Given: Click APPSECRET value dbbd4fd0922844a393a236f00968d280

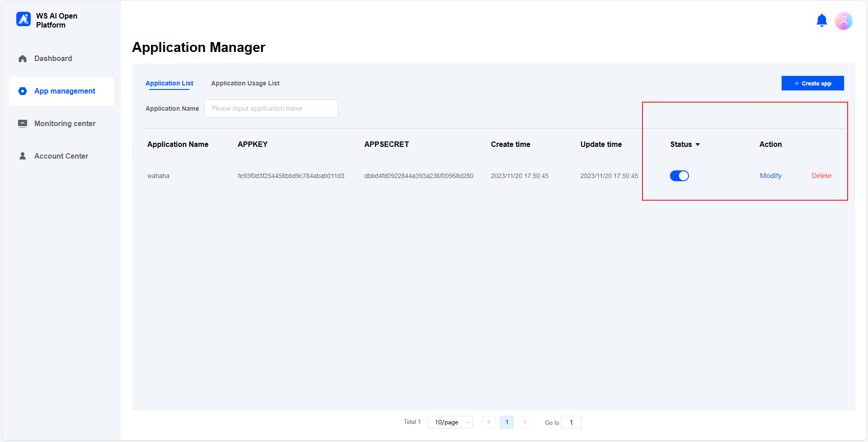Looking at the screenshot, I should pyautogui.click(x=419, y=176).
